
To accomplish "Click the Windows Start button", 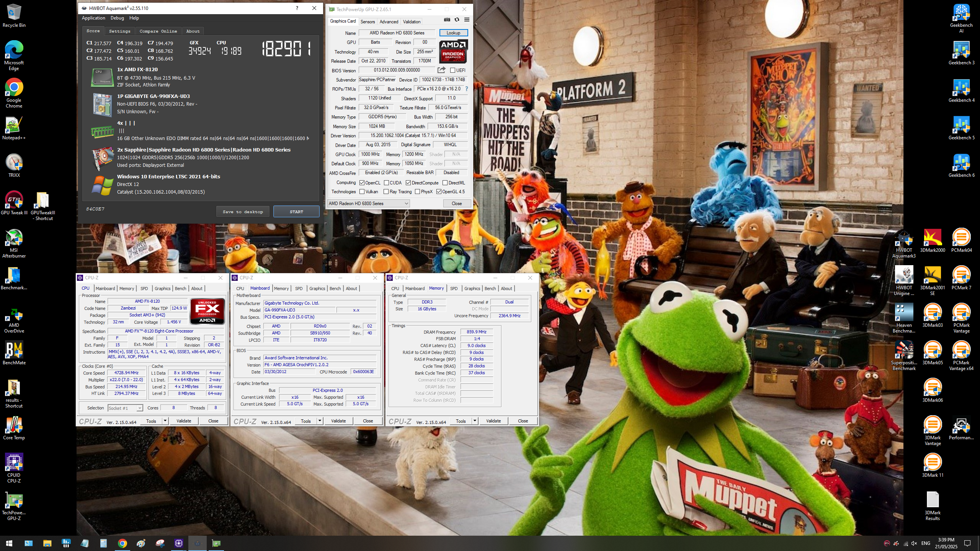I will 9,543.
